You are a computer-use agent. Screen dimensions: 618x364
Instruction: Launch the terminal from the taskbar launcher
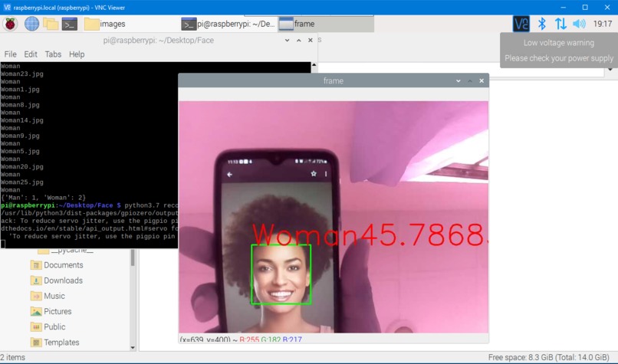click(x=69, y=24)
